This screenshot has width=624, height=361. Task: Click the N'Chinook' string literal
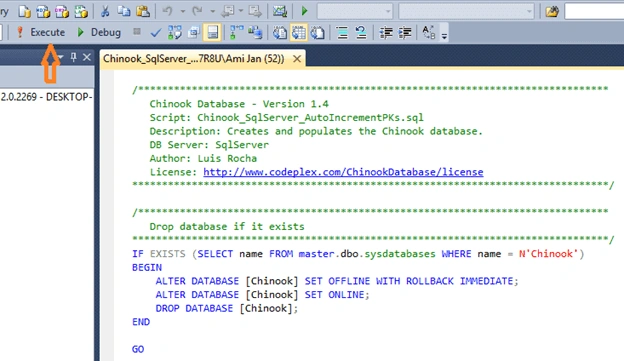coord(548,254)
